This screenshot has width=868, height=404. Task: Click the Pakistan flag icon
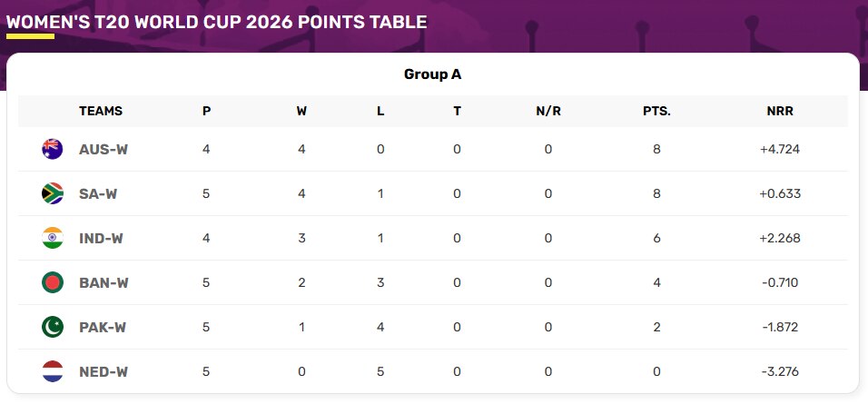53,327
